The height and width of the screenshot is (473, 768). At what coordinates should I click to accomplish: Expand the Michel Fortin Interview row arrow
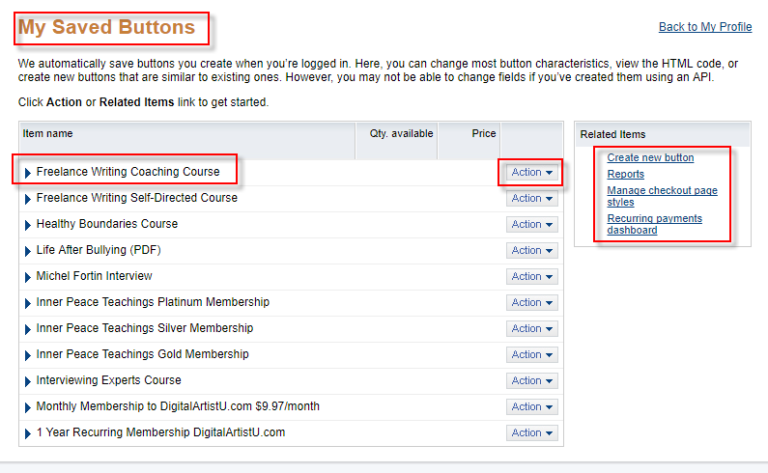coord(28,277)
